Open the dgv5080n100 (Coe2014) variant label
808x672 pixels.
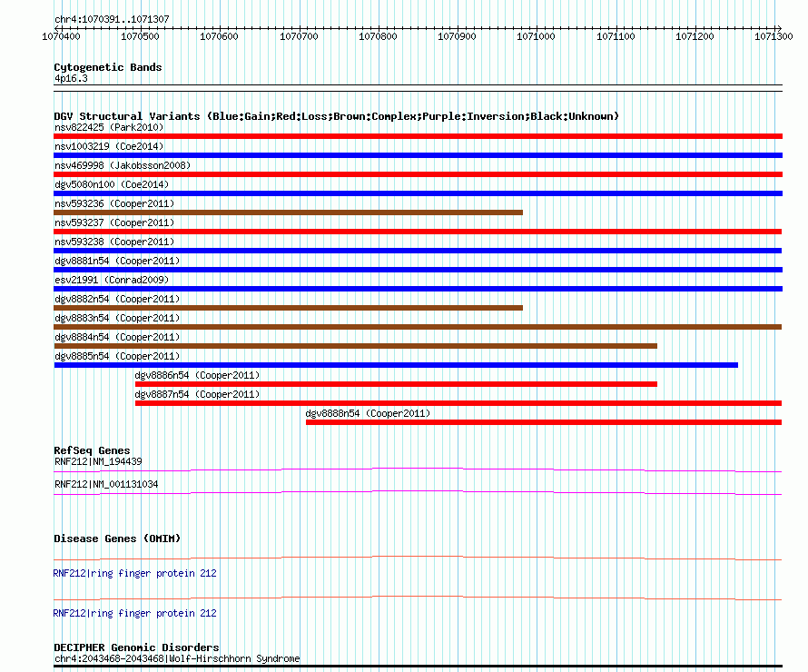coord(112,184)
